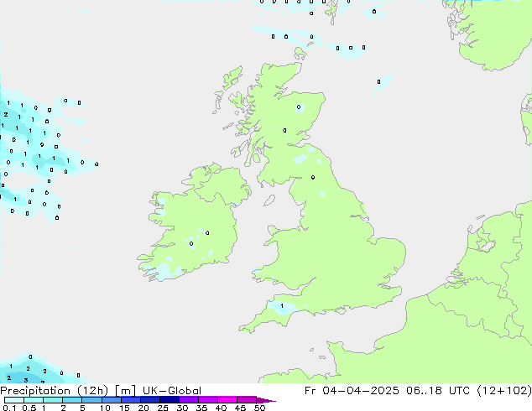
Task: Click the '06..18 UTC' time range text
Action: point(438,391)
